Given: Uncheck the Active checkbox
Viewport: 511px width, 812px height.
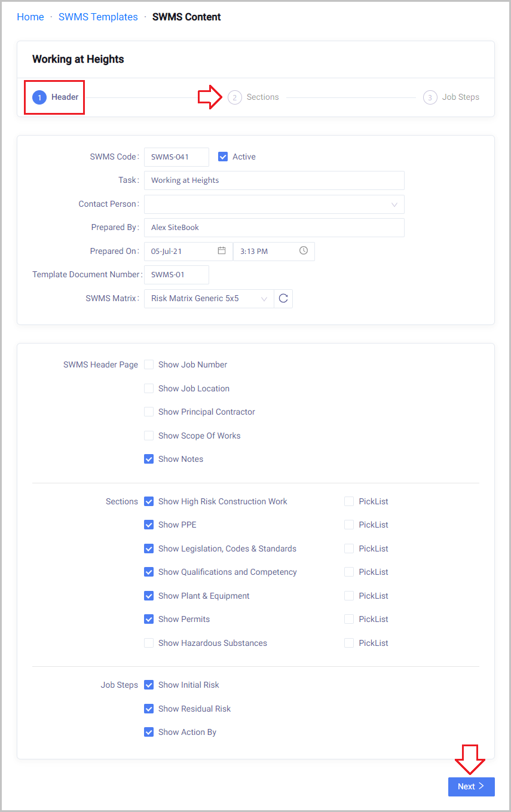Looking at the screenshot, I should [x=223, y=157].
